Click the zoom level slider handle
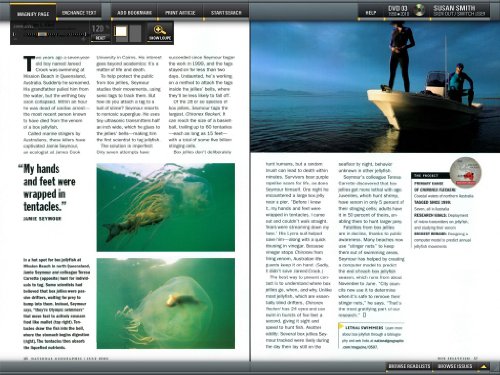The image size is (500, 375). tap(42, 34)
